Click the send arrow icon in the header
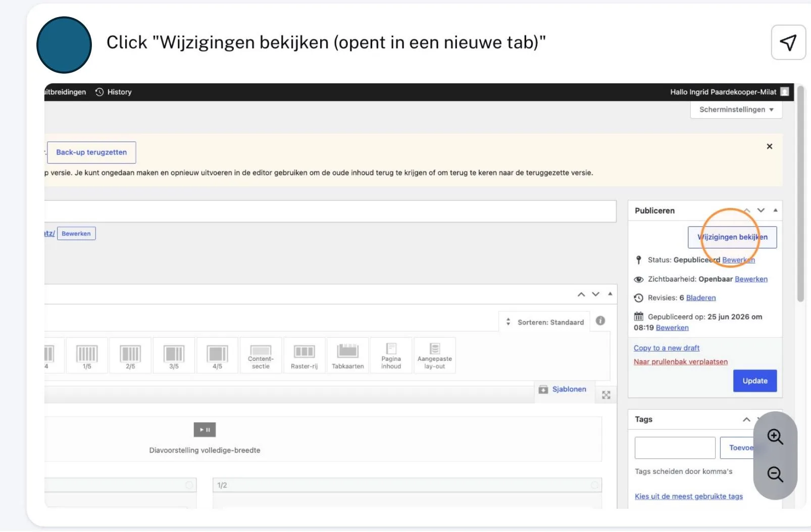 click(x=788, y=42)
